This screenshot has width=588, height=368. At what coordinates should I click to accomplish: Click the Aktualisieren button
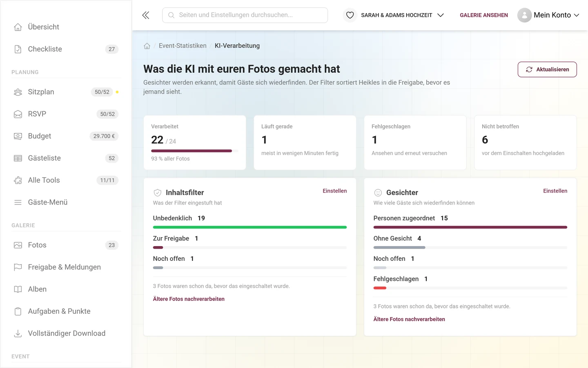547,70
